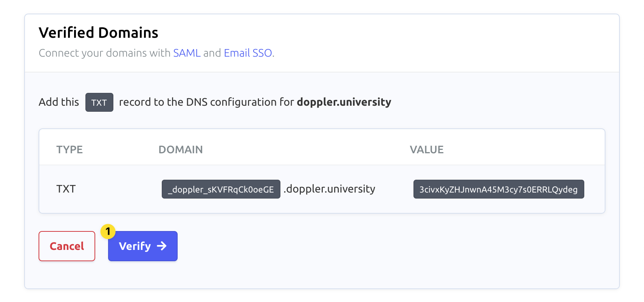Click the yellow step 1 marker badge
Screen dimensions: 644x302
tap(108, 231)
